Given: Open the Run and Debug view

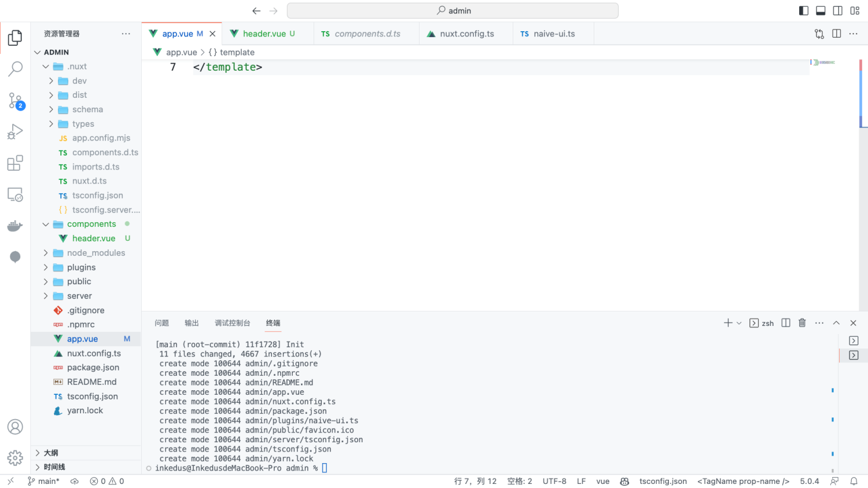Looking at the screenshot, I should click(x=15, y=132).
